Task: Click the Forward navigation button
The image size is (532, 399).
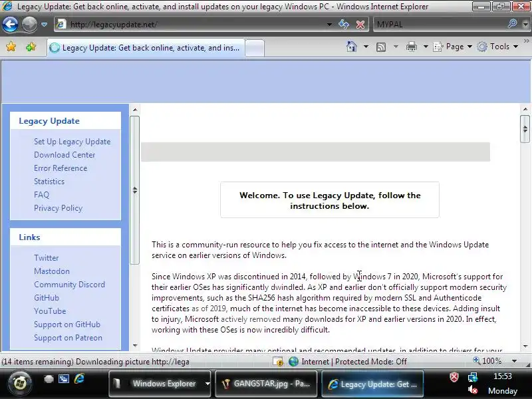Action: pyautogui.click(x=29, y=24)
